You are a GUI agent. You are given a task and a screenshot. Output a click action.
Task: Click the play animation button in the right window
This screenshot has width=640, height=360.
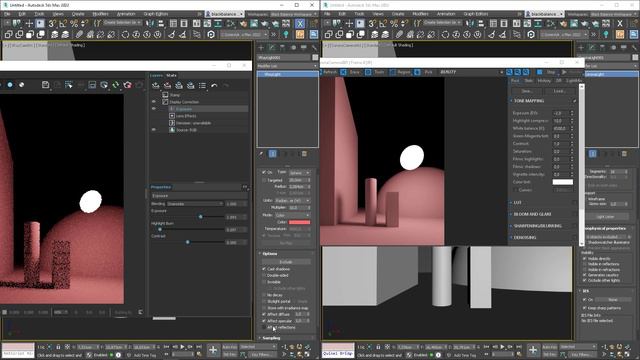coord(502,347)
